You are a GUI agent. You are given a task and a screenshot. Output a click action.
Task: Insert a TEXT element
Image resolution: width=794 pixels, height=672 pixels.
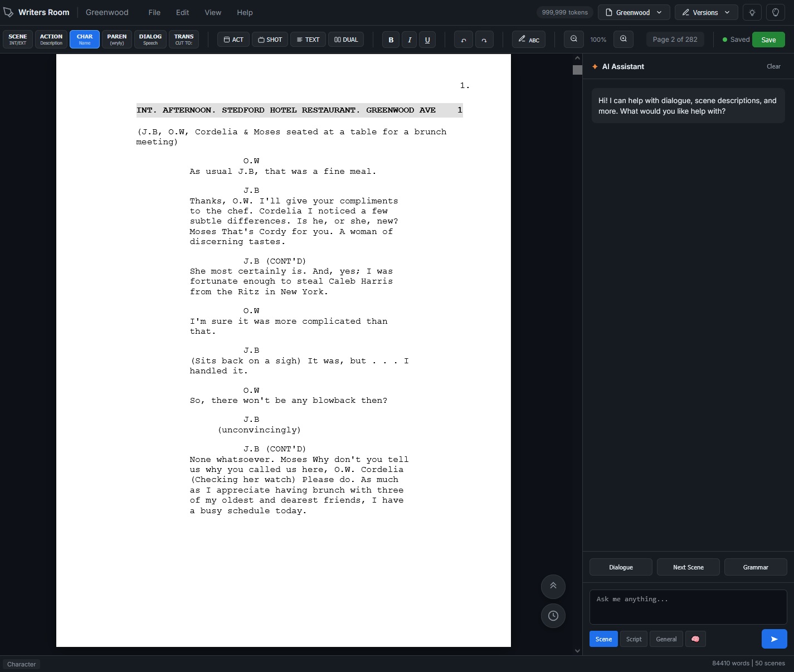tap(308, 39)
